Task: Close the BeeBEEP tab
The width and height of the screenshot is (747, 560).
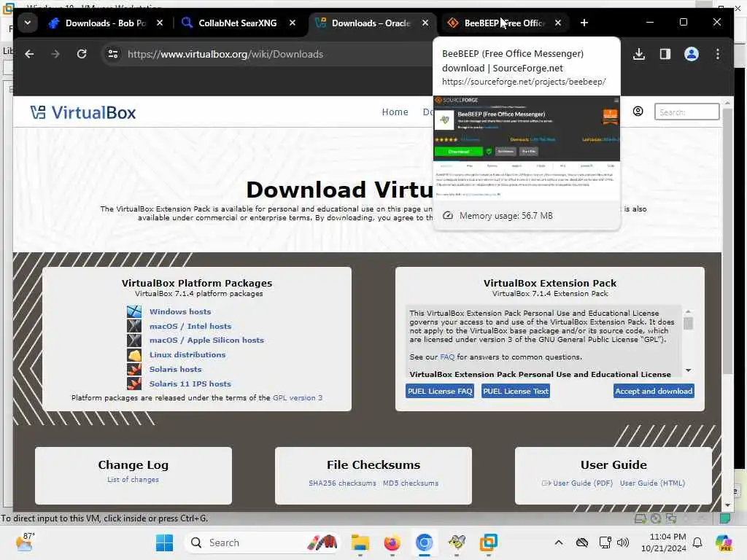Action: point(558,23)
